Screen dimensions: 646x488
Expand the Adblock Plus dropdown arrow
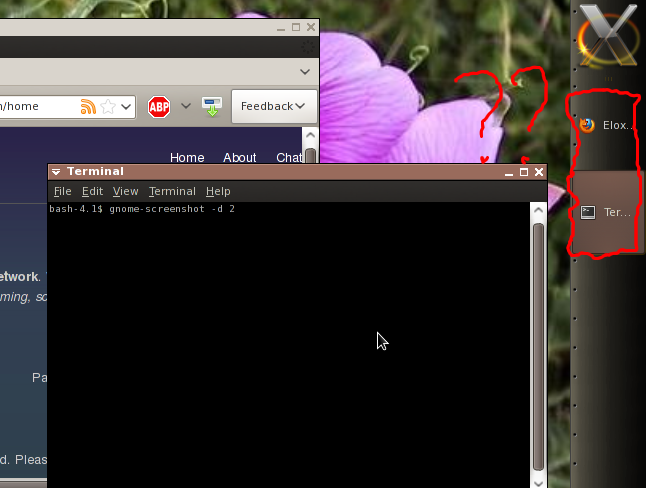click(186, 106)
